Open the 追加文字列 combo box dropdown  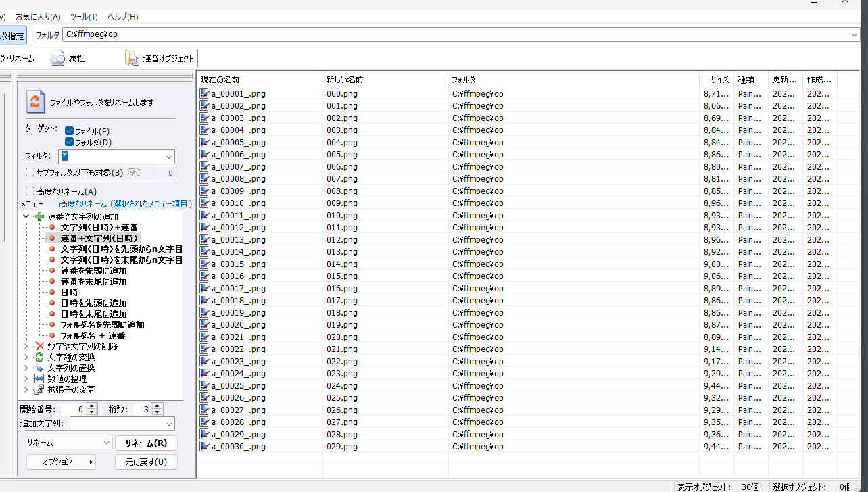click(168, 424)
